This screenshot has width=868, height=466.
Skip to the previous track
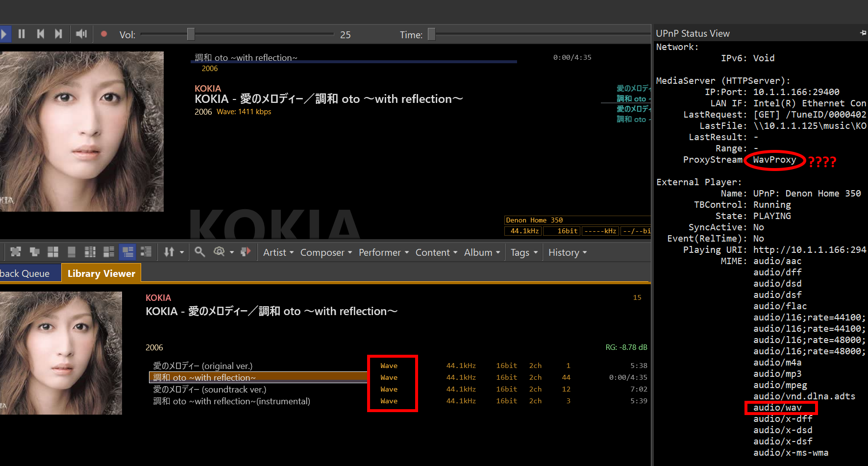coord(40,34)
